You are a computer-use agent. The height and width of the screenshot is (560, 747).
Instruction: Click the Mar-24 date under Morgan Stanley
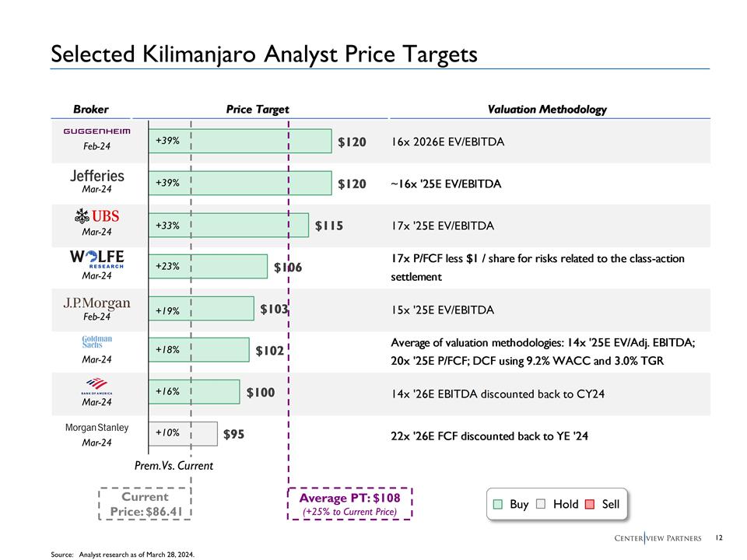click(x=96, y=443)
